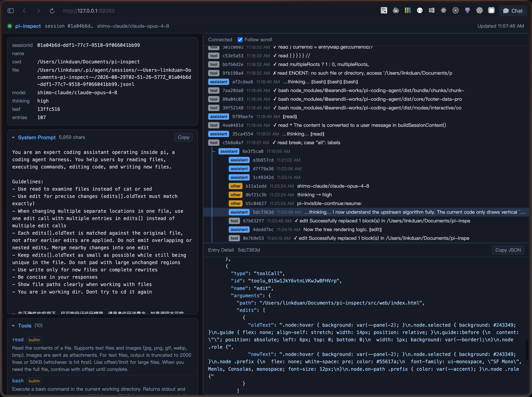Click the bash tool name

click(x=18, y=381)
